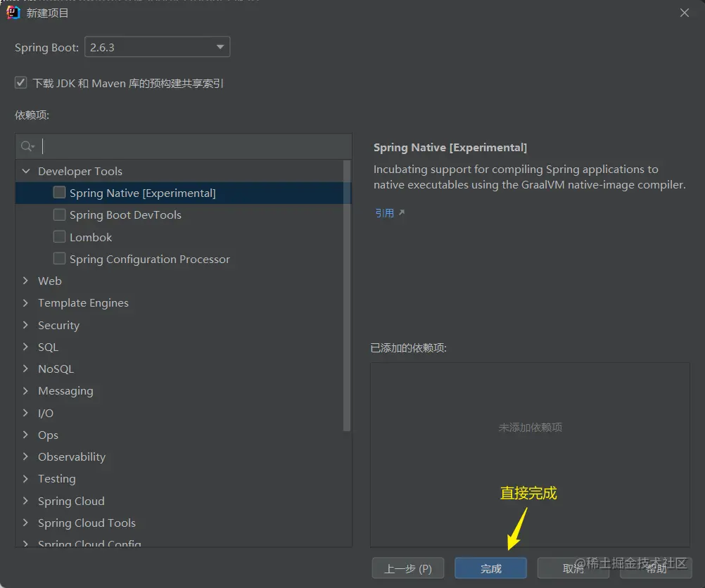Select the NoSQL tree label
The height and width of the screenshot is (588, 705).
[x=56, y=369]
